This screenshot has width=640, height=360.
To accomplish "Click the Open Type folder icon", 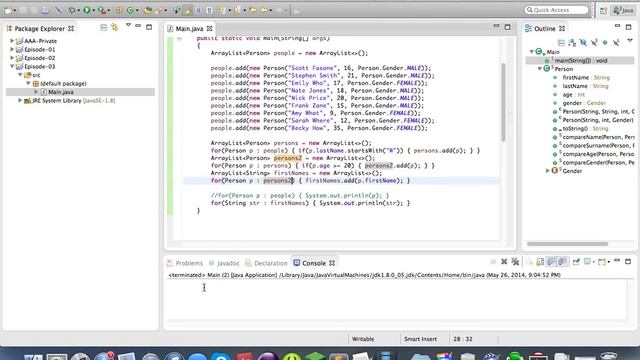I will [x=147, y=10].
